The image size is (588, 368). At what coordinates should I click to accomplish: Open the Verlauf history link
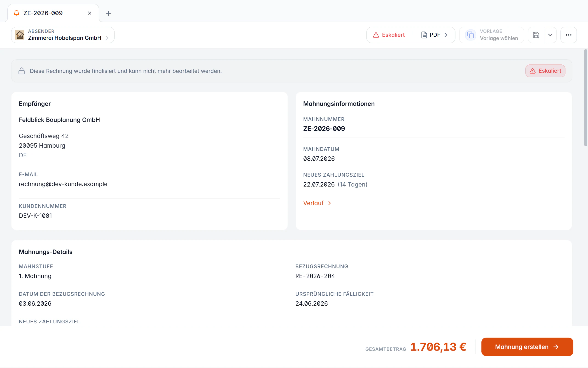tap(317, 203)
